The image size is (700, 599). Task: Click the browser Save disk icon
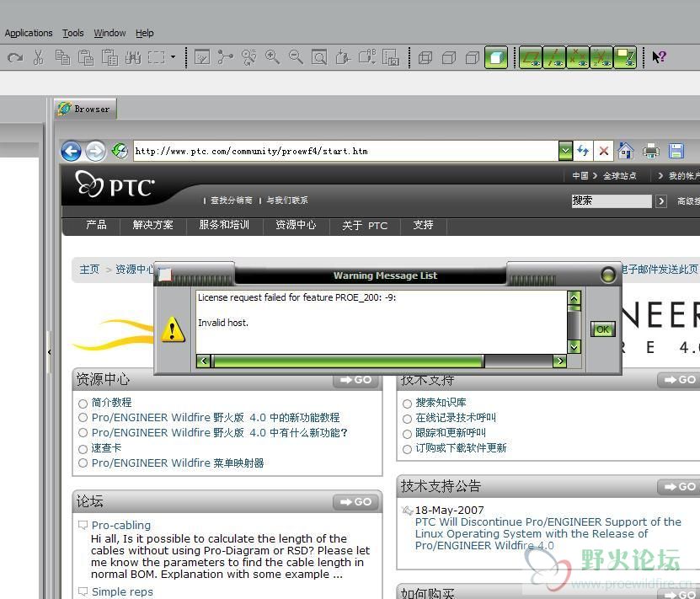pyautogui.click(x=676, y=151)
